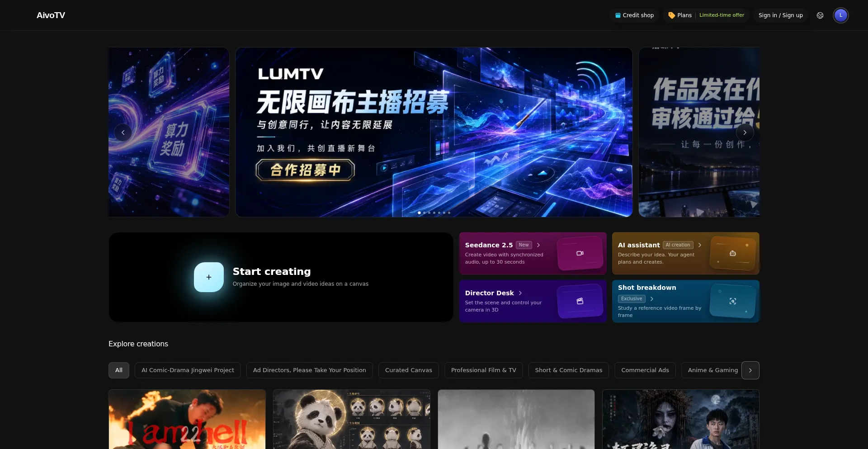This screenshot has height=449, width=868.
Task: Select Ad Directors, Please Take Your Position tab
Action: pyautogui.click(x=310, y=370)
